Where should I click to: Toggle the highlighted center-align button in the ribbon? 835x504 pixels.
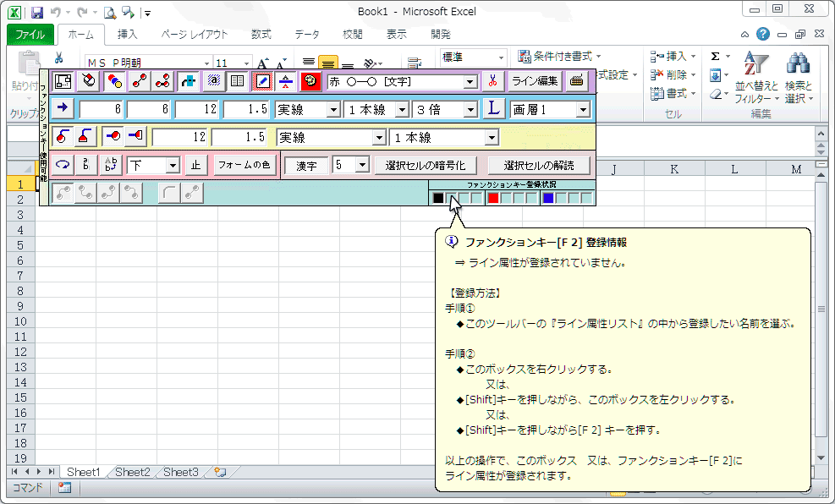328,63
